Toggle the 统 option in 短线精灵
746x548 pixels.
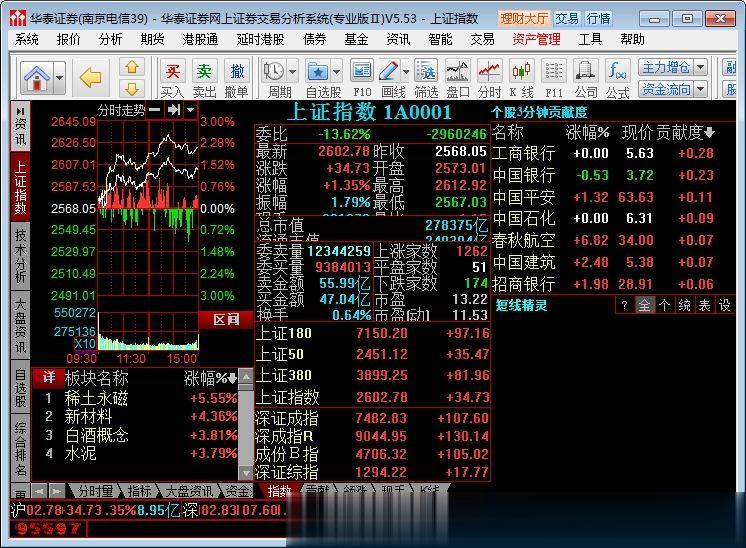tap(684, 305)
